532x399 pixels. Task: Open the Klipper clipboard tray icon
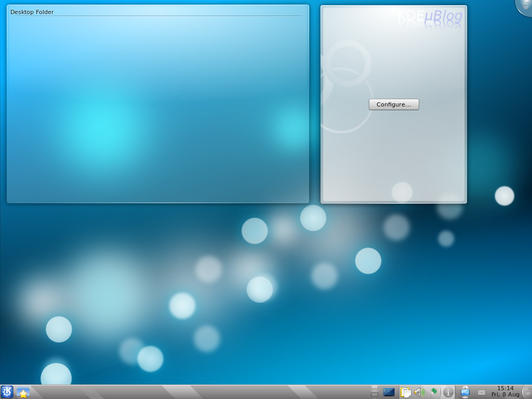[x=406, y=392]
